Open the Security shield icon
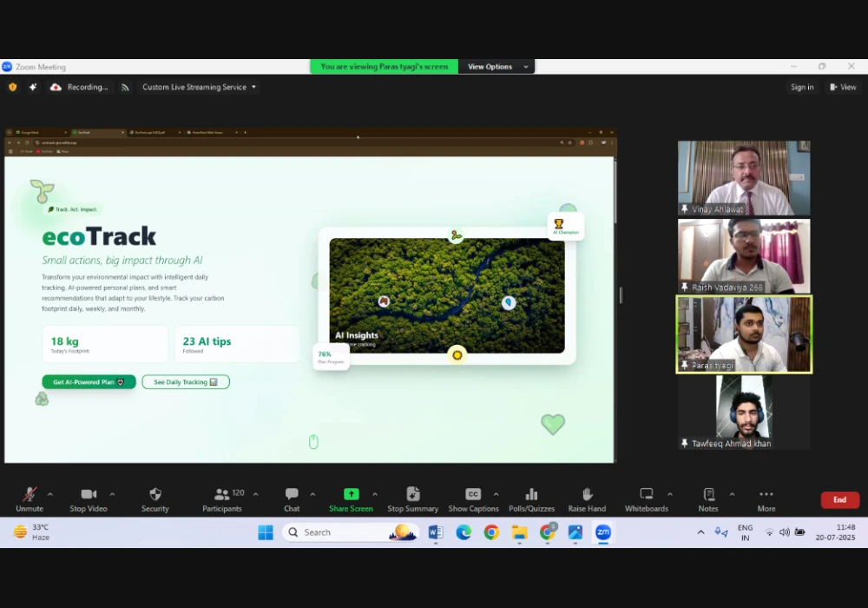This screenshot has height=608, width=868. (x=155, y=494)
